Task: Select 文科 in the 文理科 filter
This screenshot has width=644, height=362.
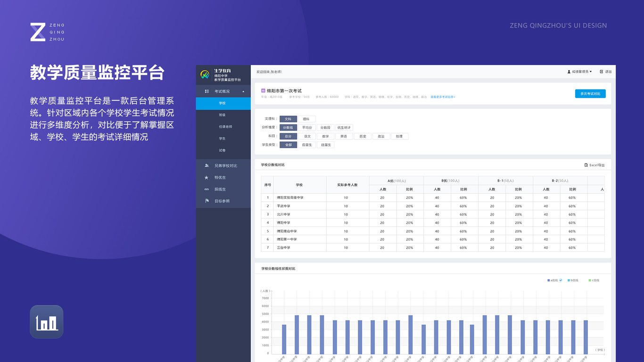Action: click(288, 119)
